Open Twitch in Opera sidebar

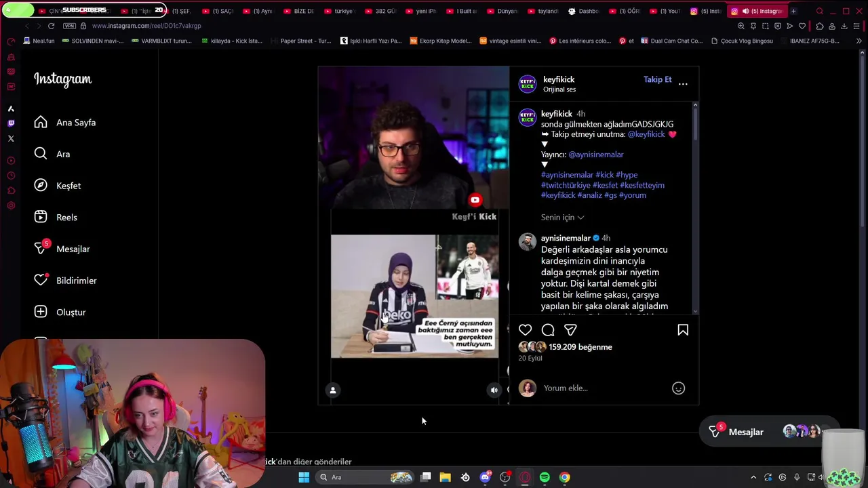point(11,123)
